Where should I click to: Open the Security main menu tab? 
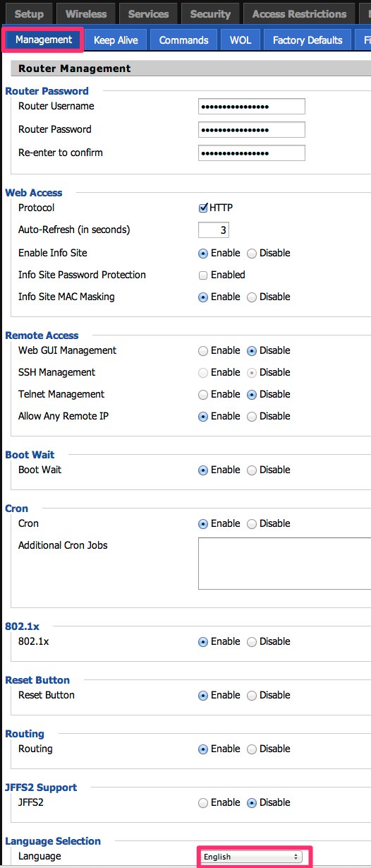tap(210, 14)
